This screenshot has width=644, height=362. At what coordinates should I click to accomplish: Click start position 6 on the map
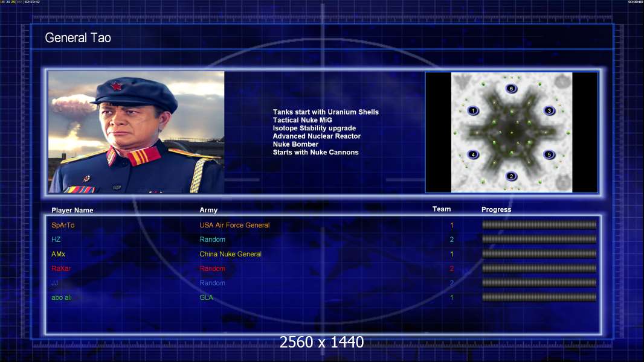[511, 89]
